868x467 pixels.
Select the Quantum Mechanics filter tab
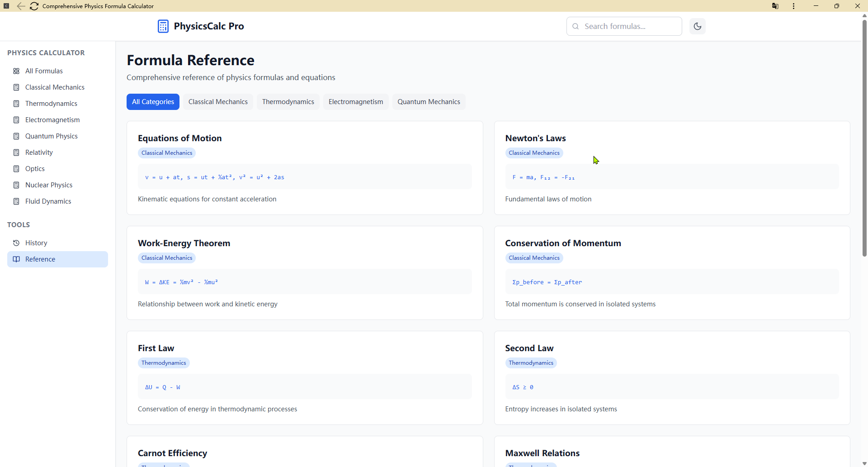pos(429,102)
